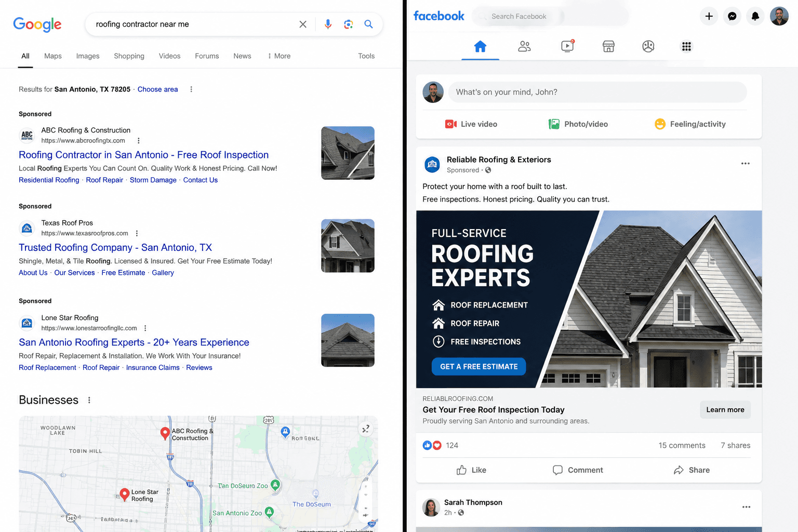Open Facebook Watch video tab
The width and height of the screenshot is (798, 532).
tap(567, 47)
